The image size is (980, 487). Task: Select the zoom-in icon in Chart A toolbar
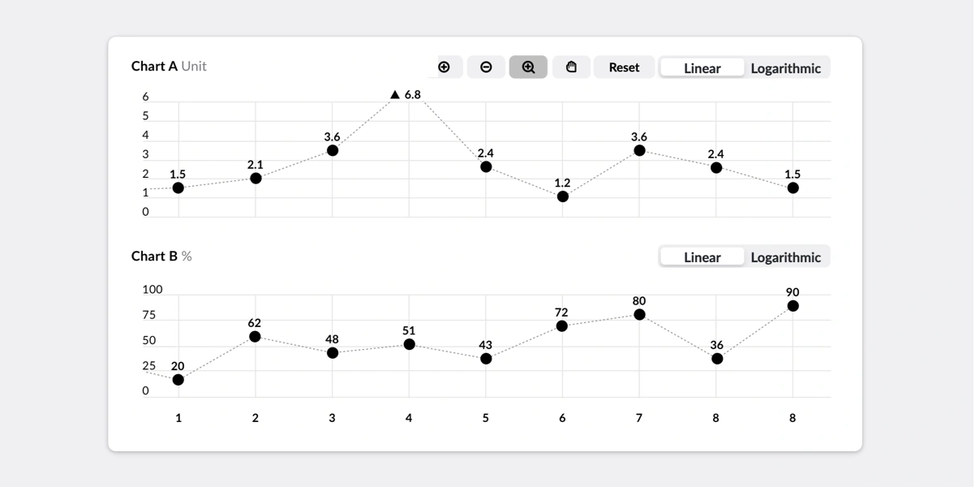[445, 67]
